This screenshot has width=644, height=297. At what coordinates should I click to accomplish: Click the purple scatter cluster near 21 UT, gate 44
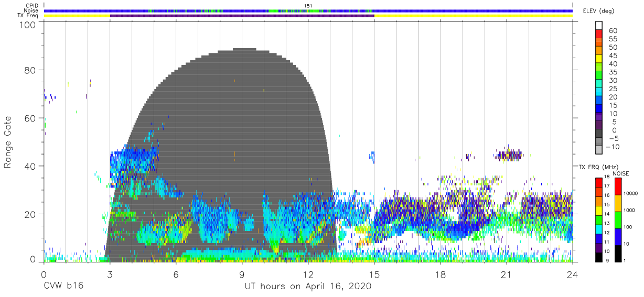tap(509, 155)
